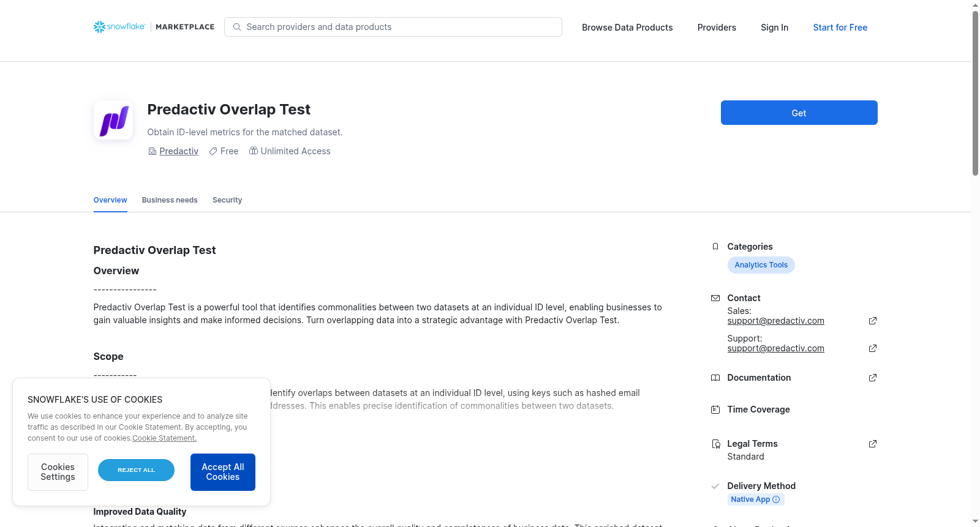Click the Unlimited Access gift icon
Image resolution: width=980 pixels, height=527 pixels.
coord(254,151)
